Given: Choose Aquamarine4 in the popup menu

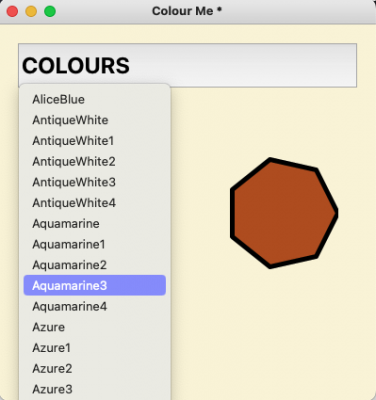Looking at the screenshot, I should [x=95, y=306].
